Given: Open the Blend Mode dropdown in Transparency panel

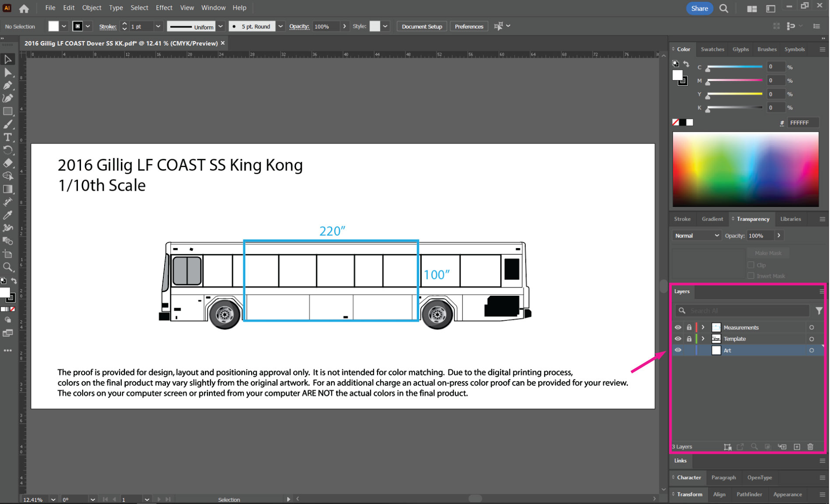Looking at the screenshot, I should [696, 235].
